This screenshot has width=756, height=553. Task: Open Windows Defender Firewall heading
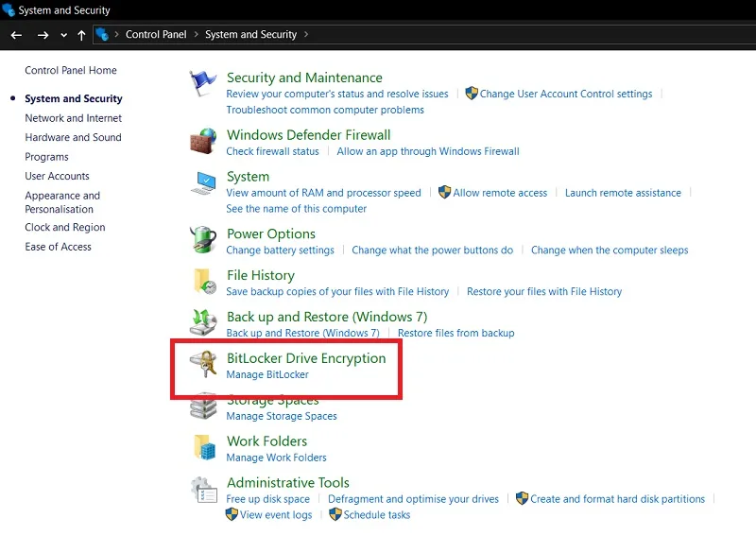point(309,135)
